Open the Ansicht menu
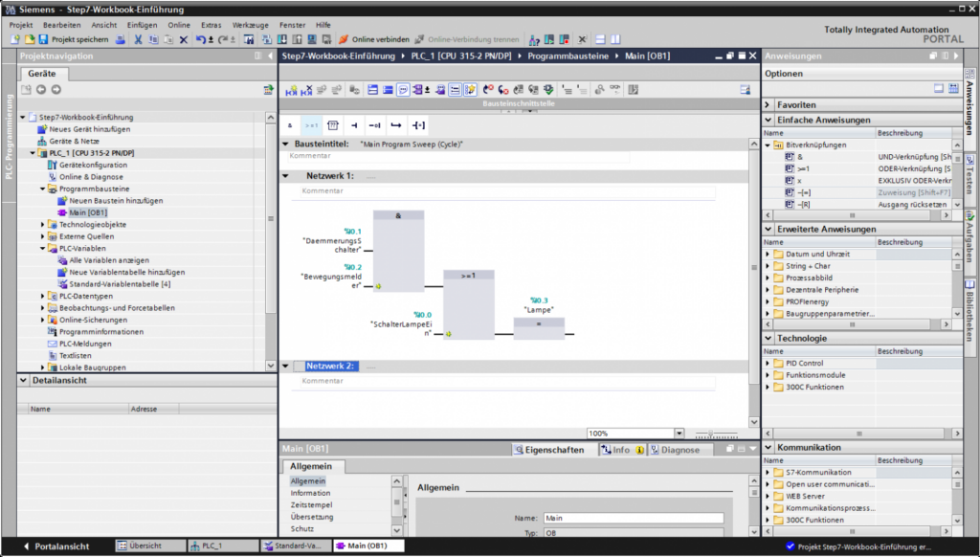Image resolution: width=980 pixels, height=557 pixels. tap(103, 25)
